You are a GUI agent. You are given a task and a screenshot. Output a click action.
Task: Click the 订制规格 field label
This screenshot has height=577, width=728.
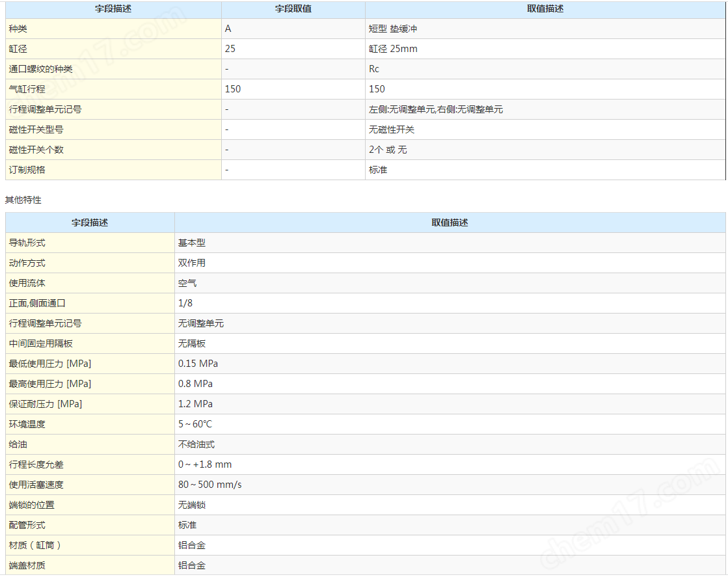27,170
